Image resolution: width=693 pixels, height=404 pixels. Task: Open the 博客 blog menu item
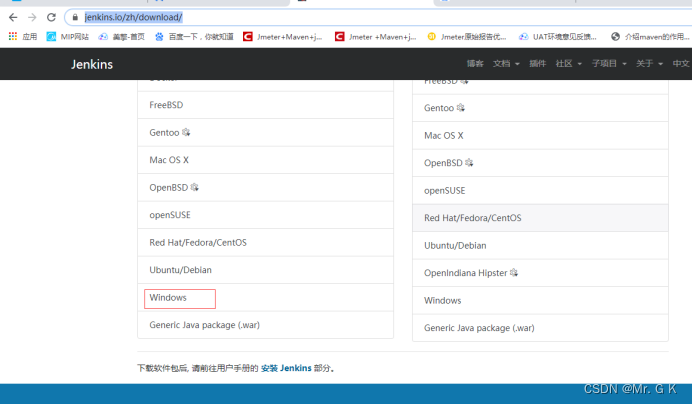475,64
